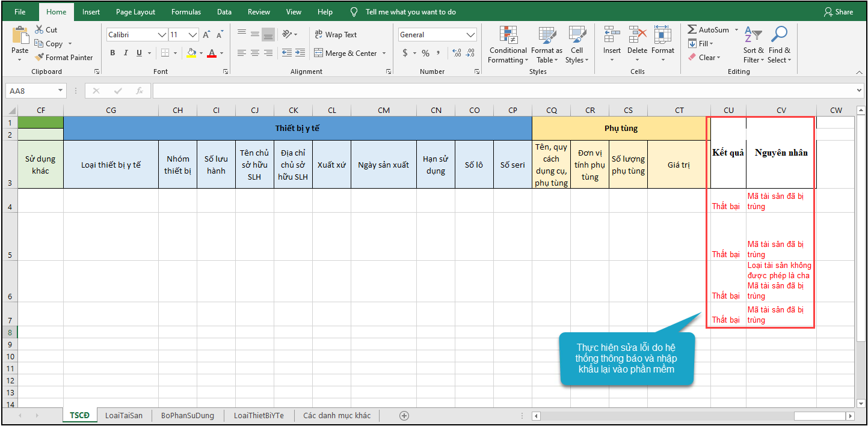Toggle Bold formatting
This screenshot has width=868, height=426.
pos(112,53)
